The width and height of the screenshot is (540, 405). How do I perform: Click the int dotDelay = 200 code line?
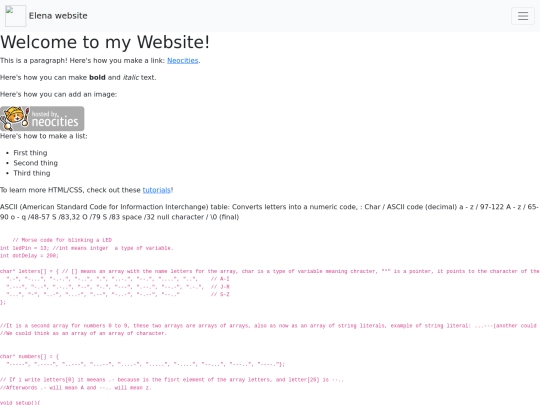point(29,256)
